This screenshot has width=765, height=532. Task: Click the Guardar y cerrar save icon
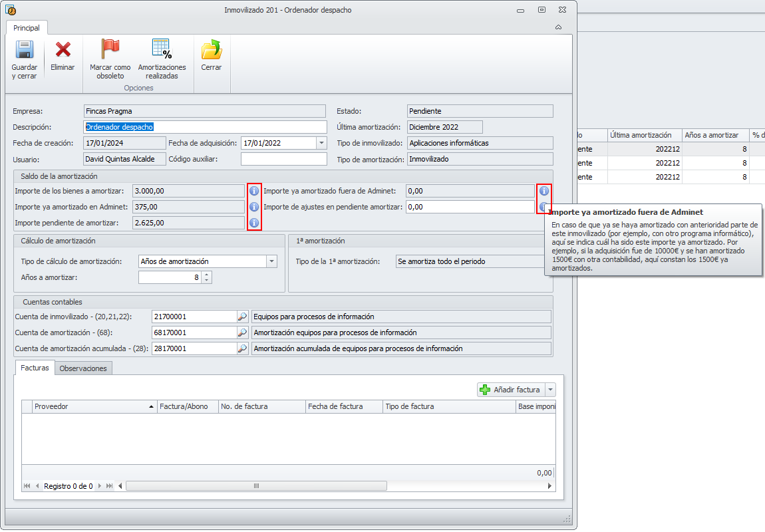25,50
